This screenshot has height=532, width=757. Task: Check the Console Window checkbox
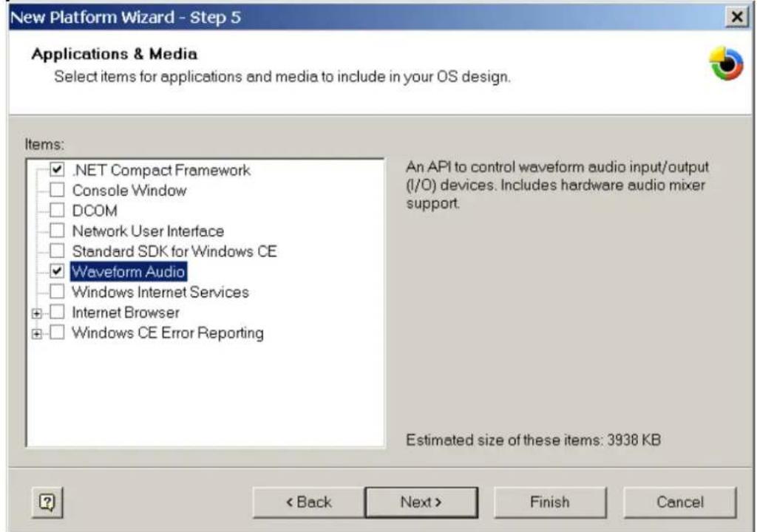[57, 190]
